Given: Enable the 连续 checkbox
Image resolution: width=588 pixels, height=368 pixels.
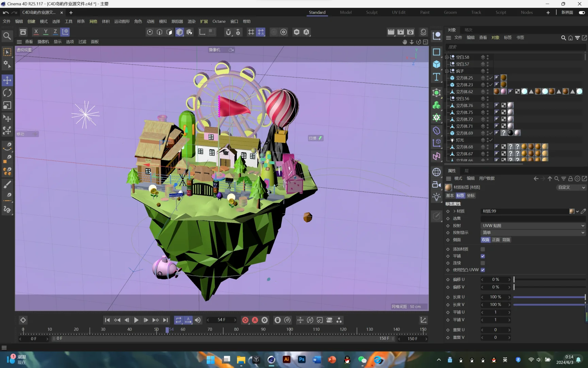Looking at the screenshot, I should coord(483,263).
